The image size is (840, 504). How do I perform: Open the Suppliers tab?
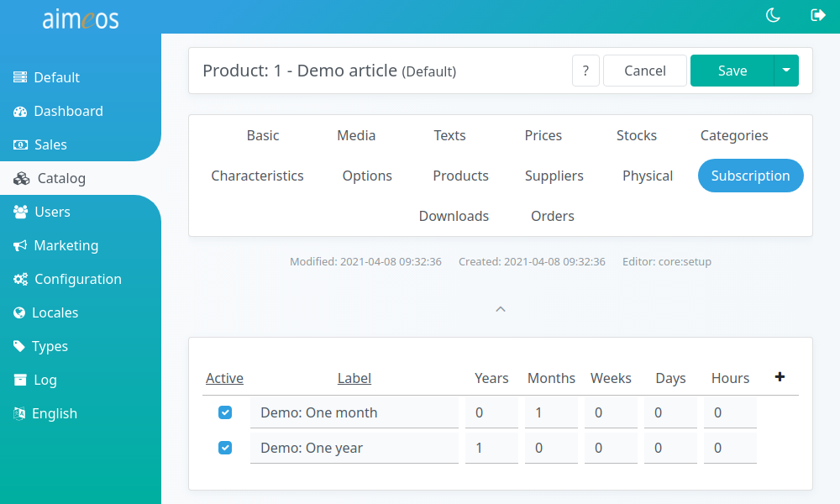[554, 176]
